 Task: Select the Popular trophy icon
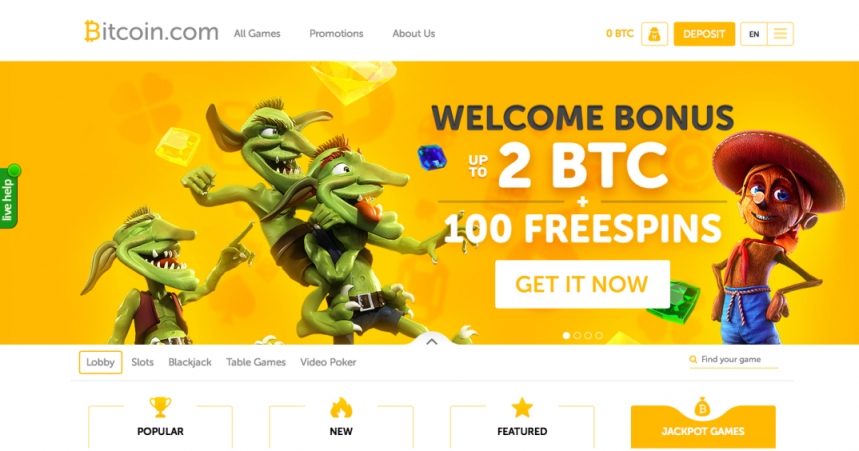click(161, 407)
